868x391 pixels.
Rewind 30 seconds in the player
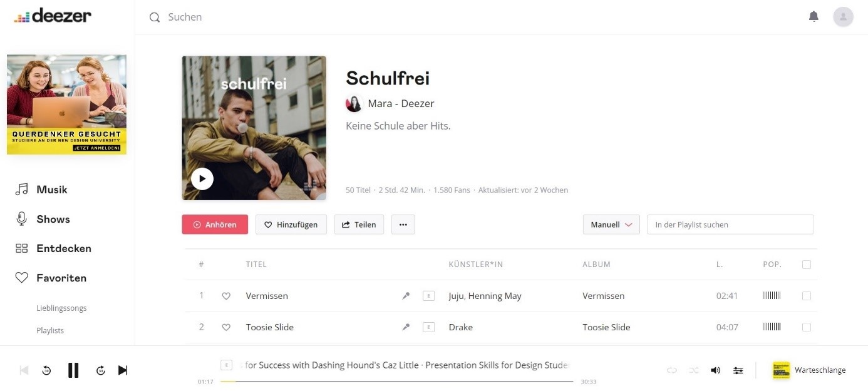point(46,370)
